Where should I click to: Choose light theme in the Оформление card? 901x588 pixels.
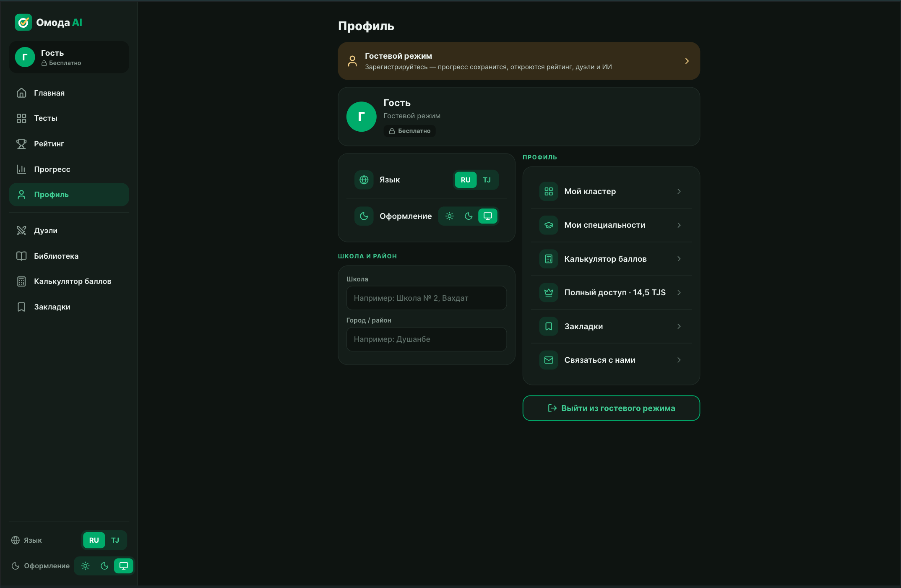click(x=450, y=216)
